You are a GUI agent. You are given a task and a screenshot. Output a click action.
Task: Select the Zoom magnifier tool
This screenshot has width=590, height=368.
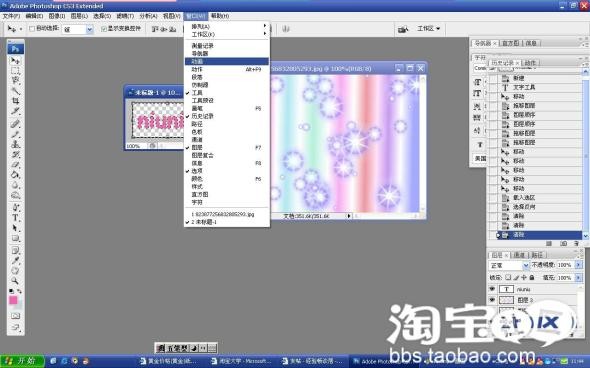(15, 280)
